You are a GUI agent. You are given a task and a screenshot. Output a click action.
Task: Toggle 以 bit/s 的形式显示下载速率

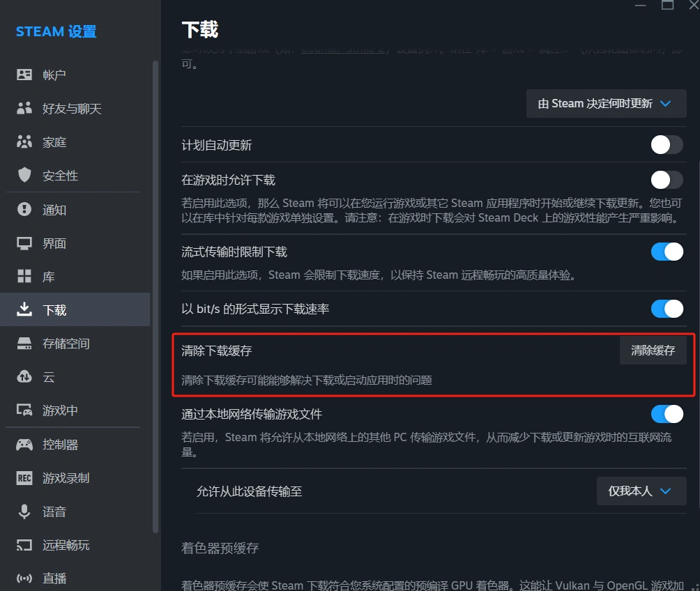[667, 309]
